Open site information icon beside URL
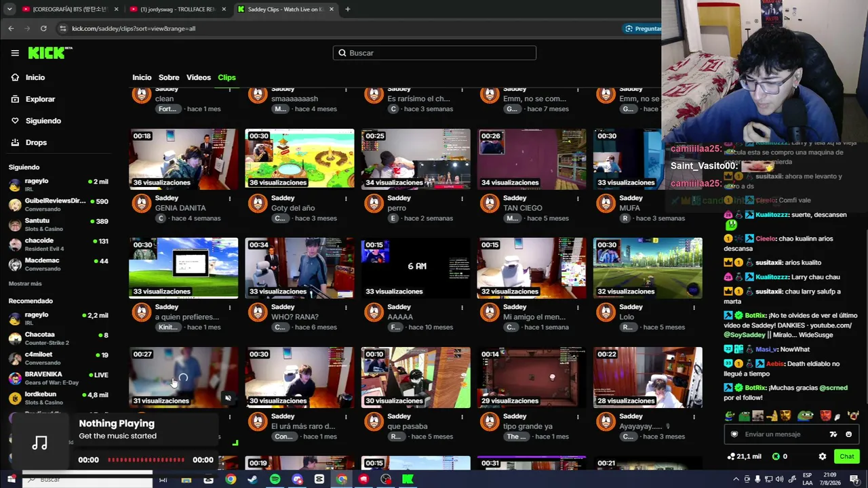The height and width of the screenshot is (488, 868). 63,28
